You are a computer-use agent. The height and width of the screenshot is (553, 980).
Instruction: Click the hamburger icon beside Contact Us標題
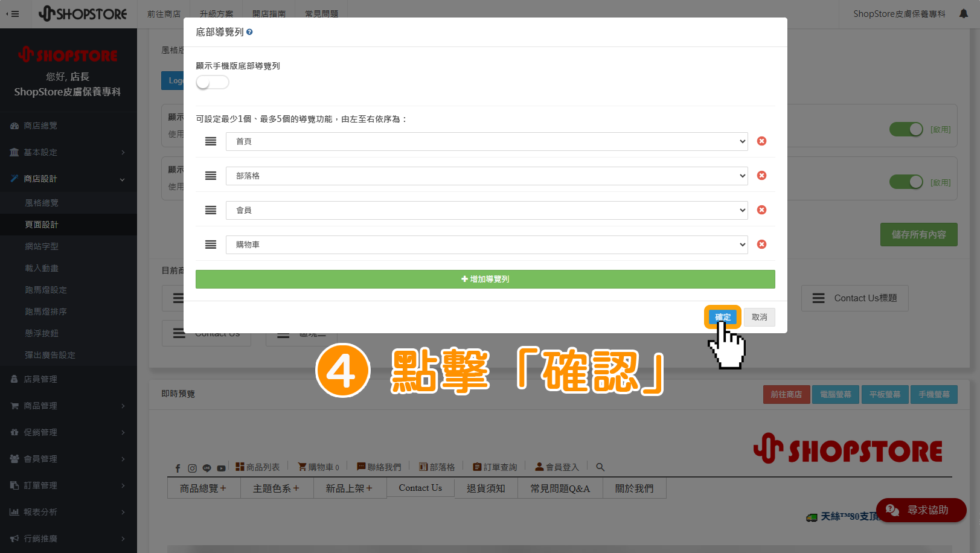pos(819,298)
